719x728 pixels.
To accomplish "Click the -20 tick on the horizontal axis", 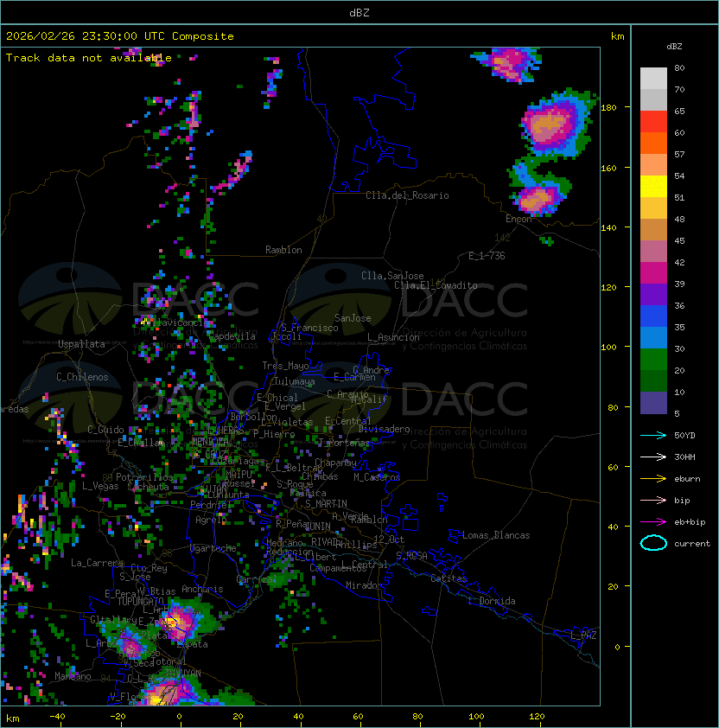I will point(118,717).
